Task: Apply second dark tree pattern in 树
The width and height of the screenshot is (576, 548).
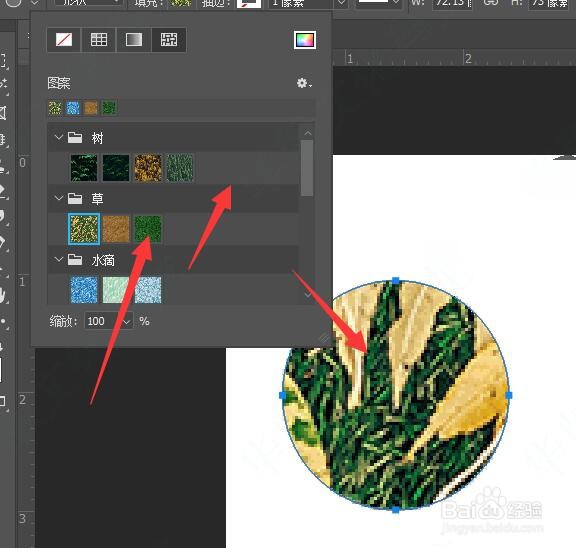Action: 116,168
